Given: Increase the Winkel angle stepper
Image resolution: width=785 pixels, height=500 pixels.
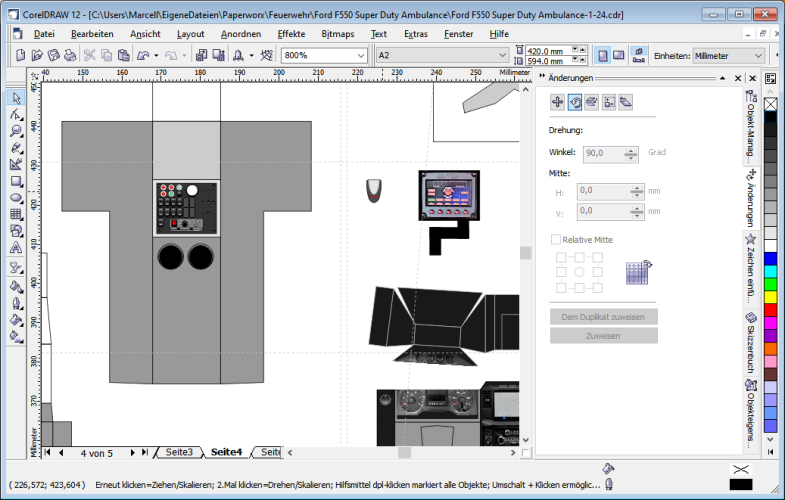Looking at the screenshot, I should 631,150.
